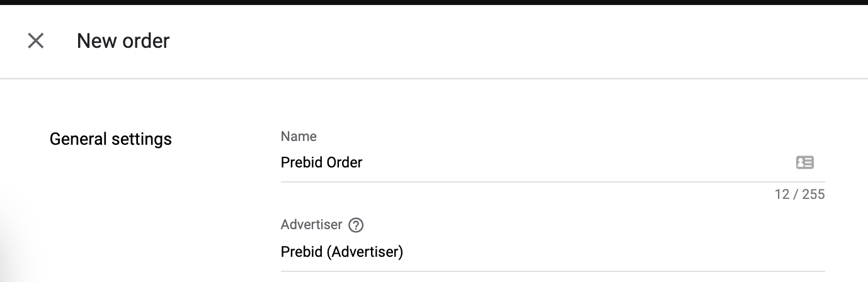
Task: Click the word (Advertiser) in the Advertiser field
Action: [365, 252]
